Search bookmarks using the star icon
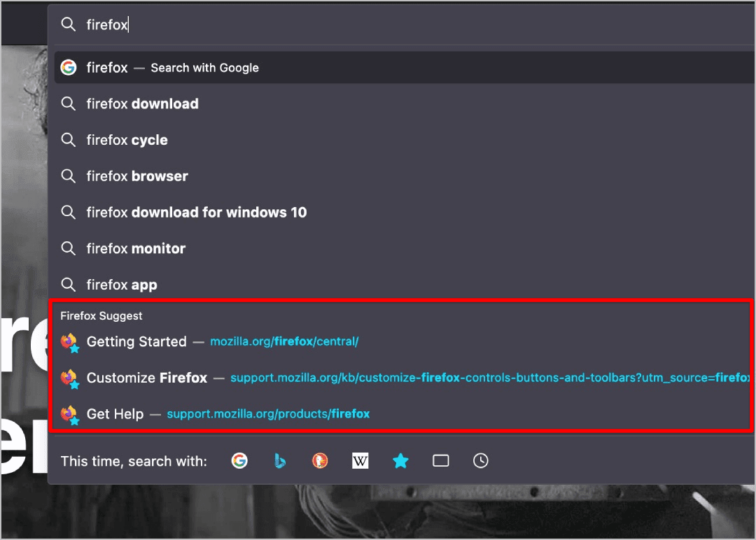Image resolution: width=756 pixels, height=540 pixels. [x=400, y=461]
